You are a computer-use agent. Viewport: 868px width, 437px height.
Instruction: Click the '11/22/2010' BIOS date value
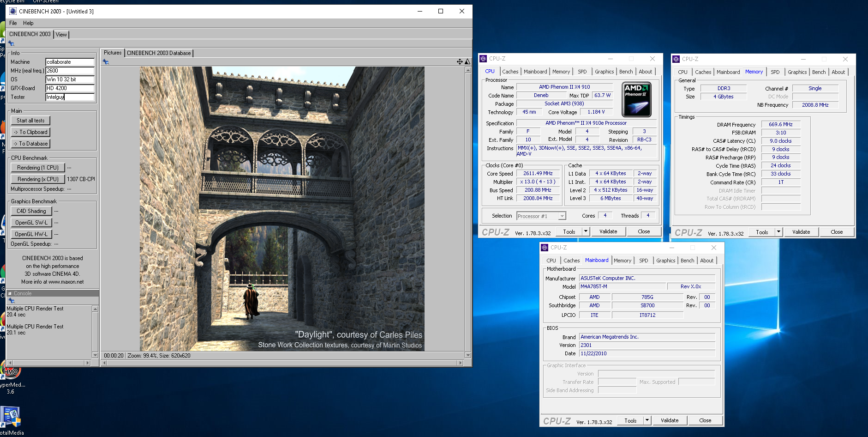[647, 353]
